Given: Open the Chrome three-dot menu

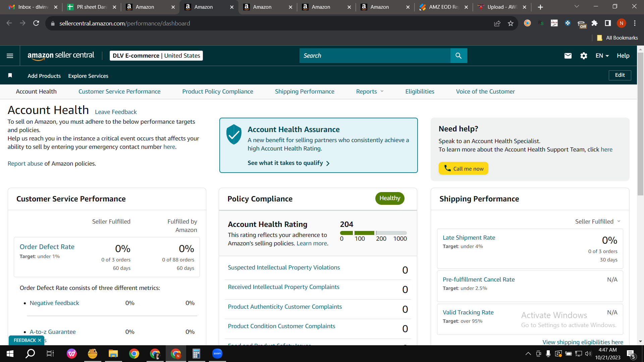Looking at the screenshot, I should 635,23.
